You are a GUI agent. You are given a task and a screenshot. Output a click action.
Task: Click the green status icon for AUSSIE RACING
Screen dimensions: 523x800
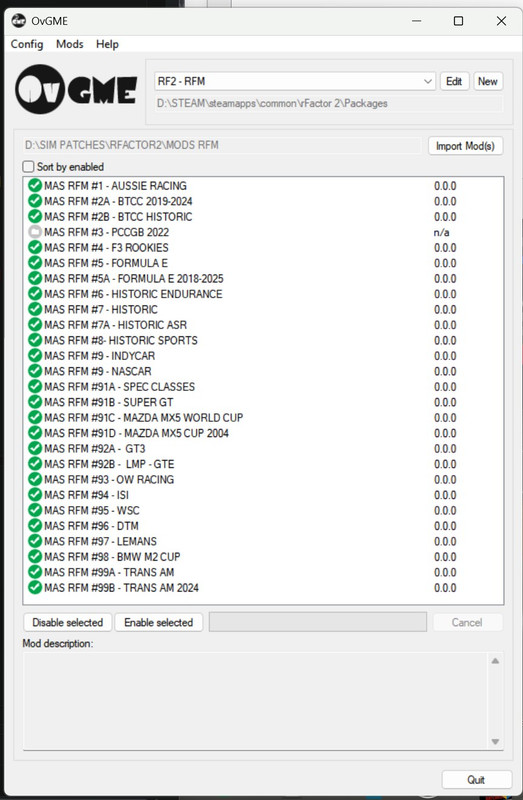point(35,186)
